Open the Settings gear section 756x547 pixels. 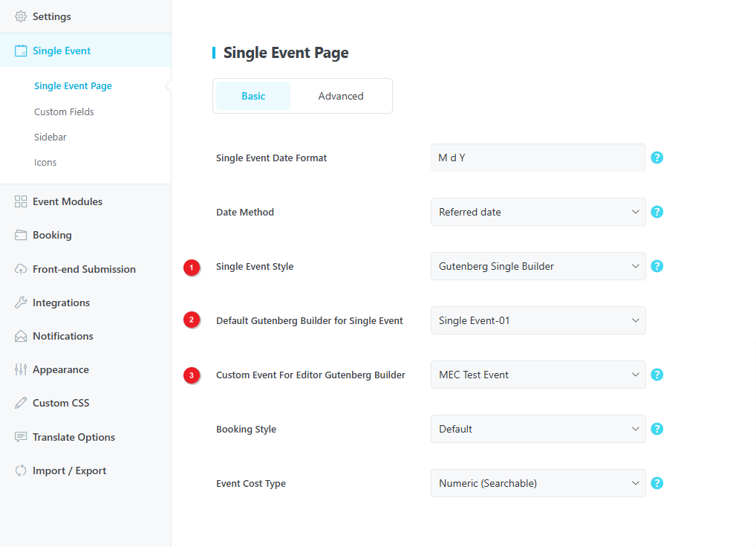click(x=21, y=16)
